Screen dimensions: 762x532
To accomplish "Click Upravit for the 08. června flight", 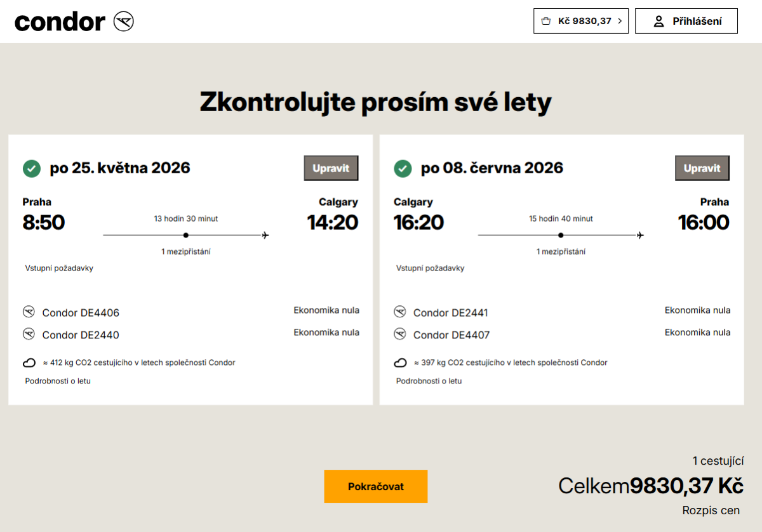I will click(x=702, y=168).
